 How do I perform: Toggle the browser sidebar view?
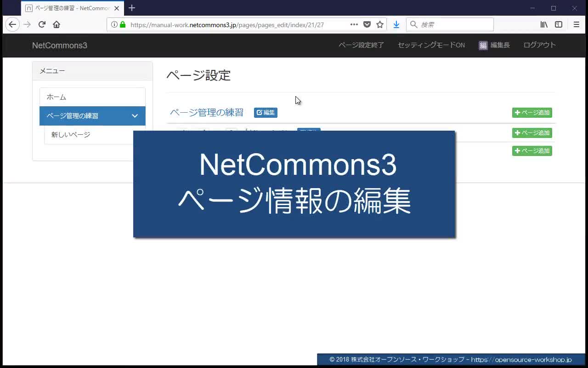(x=559, y=25)
